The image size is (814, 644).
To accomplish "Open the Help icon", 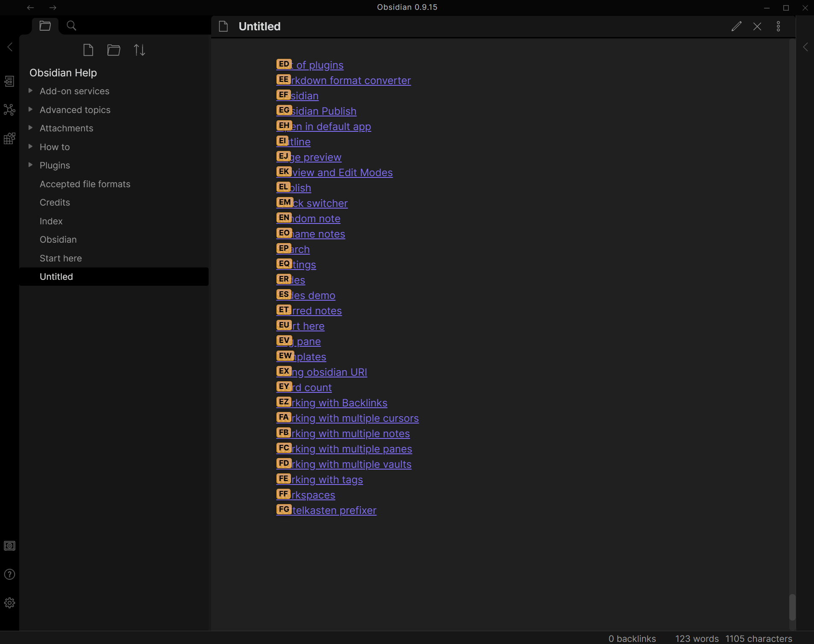I will coord(9,574).
